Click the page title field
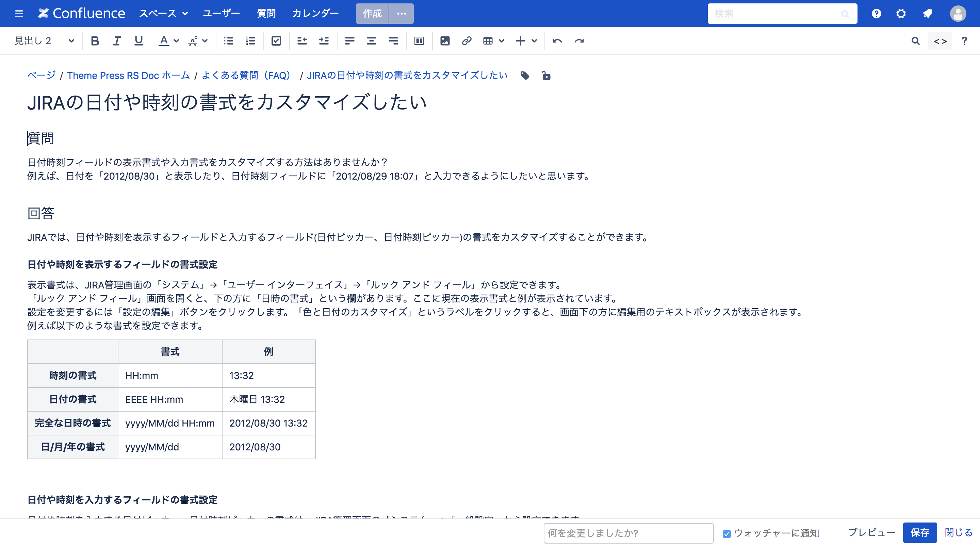 tap(227, 102)
